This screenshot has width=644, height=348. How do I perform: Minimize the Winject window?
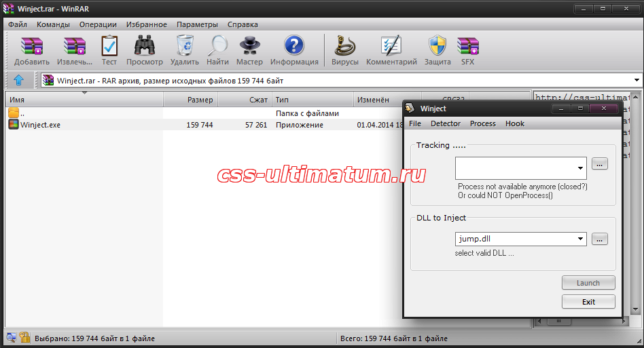(561, 109)
